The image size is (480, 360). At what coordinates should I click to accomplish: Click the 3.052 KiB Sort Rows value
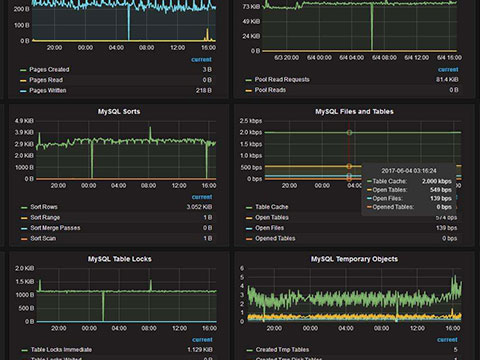(199, 207)
